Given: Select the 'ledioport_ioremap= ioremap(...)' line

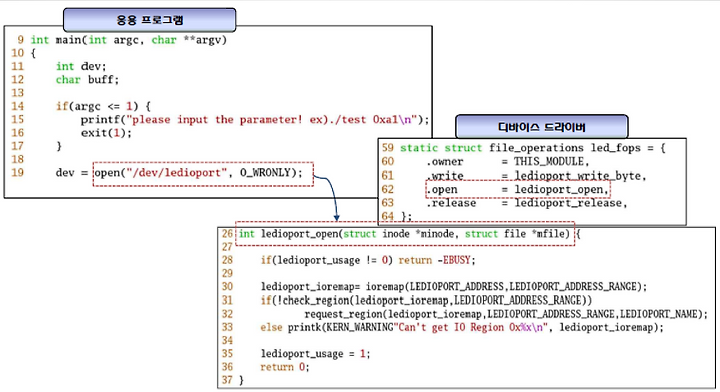Looking at the screenshot, I should pos(454,287).
